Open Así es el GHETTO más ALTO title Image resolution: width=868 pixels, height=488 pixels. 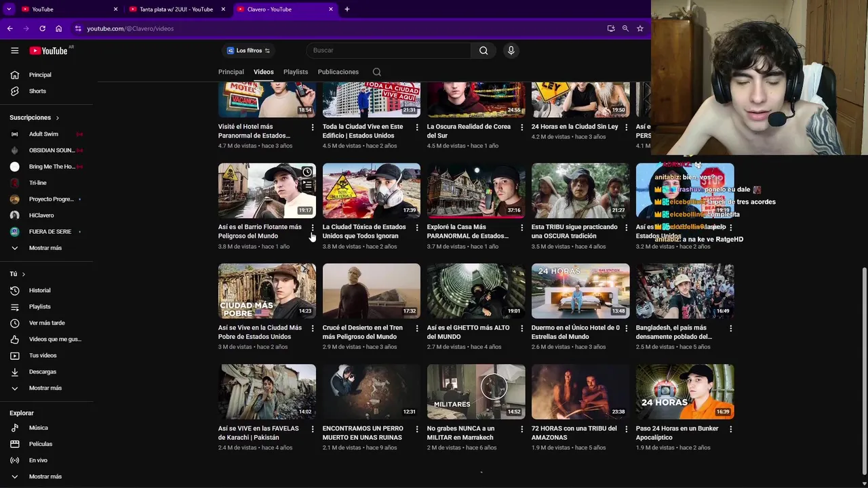pyautogui.click(x=468, y=332)
